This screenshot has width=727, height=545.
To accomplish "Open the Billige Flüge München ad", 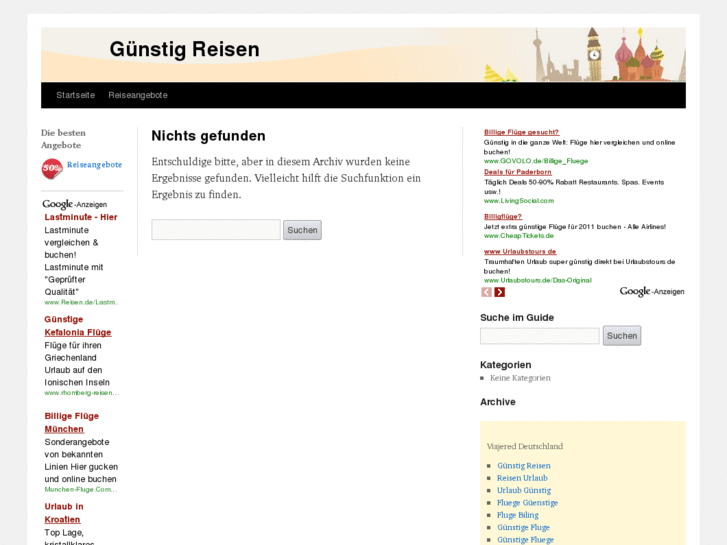I will [x=71, y=423].
